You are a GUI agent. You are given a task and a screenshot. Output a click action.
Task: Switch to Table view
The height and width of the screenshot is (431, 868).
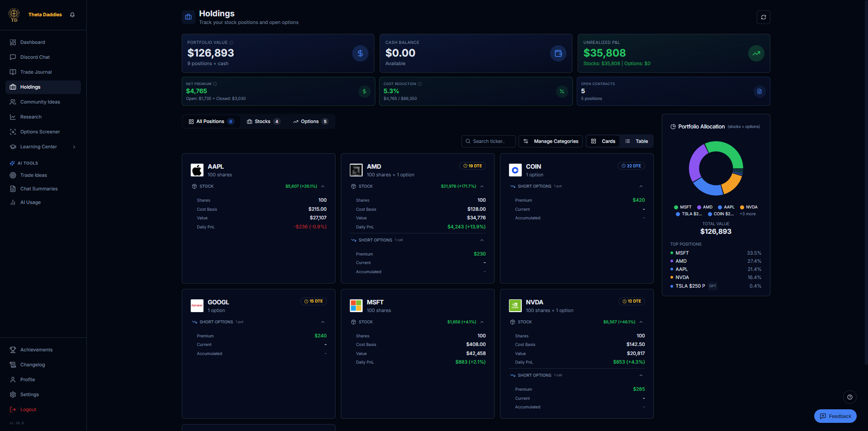(x=637, y=141)
